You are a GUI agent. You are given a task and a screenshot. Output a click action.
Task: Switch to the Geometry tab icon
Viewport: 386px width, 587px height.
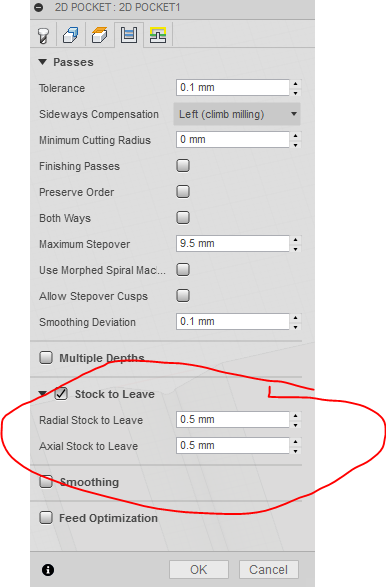coord(71,36)
